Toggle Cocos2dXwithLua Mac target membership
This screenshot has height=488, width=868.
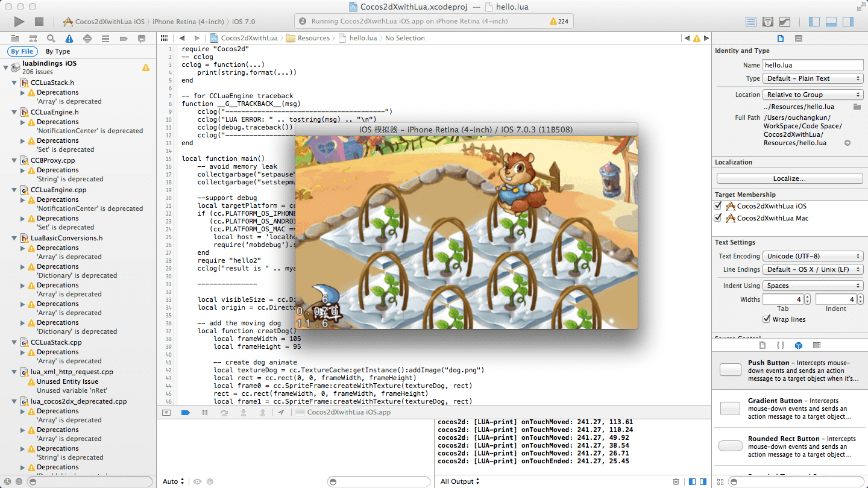pos(718,218)
